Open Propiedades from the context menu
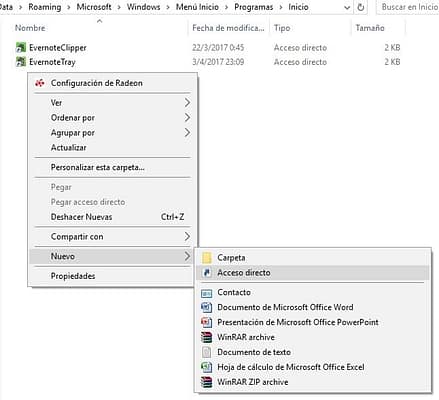This screenshot has width=439, height=400. tap(112, 276)
